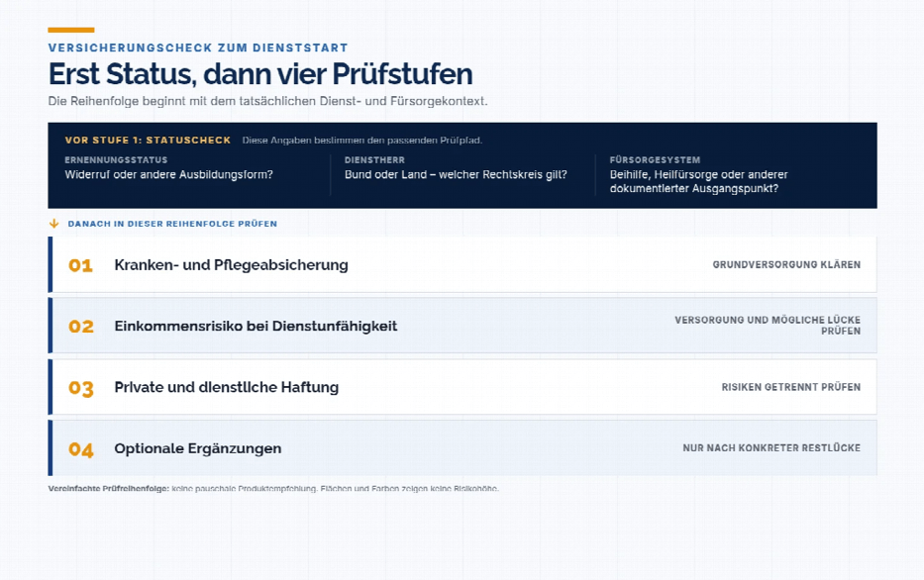Select the 'ERNENNUNGSSTATUS' heading

pos(116,159)
